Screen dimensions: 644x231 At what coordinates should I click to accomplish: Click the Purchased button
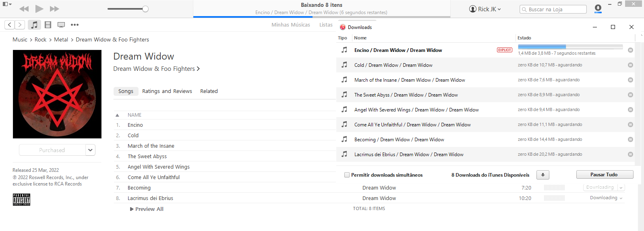[x=52, y=150]
